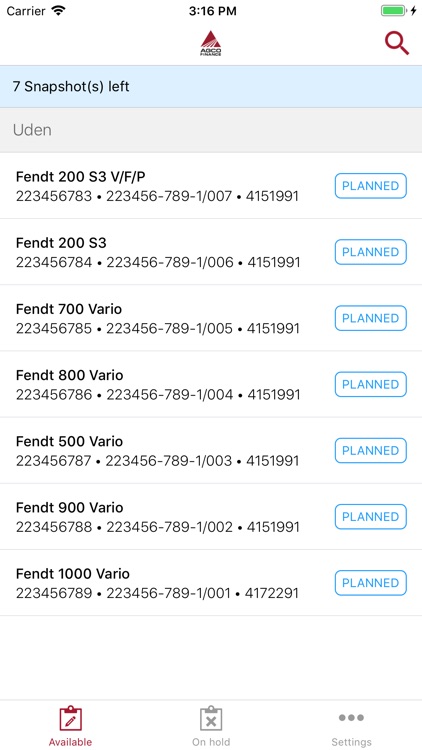Open the Fendt 500 Vario list entry
Viewport: 422px width, 750px height.
[211, 450]
